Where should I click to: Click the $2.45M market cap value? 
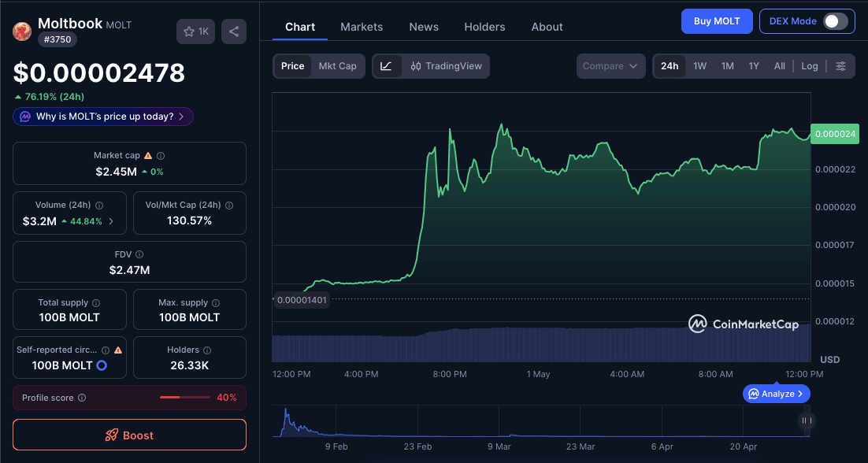click(x=116, y=172)
